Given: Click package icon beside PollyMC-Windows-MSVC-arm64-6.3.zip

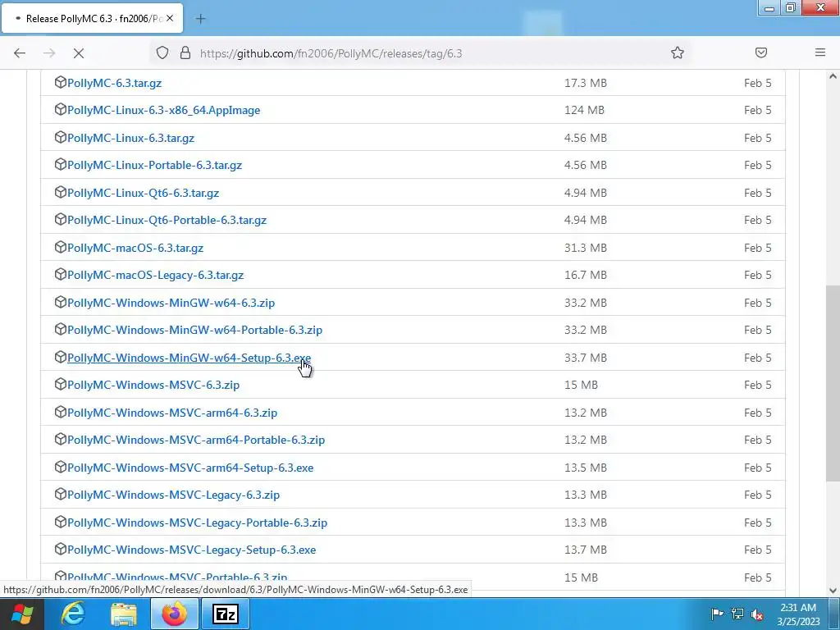Looking at the screenshot, I should tap(60, 413).
